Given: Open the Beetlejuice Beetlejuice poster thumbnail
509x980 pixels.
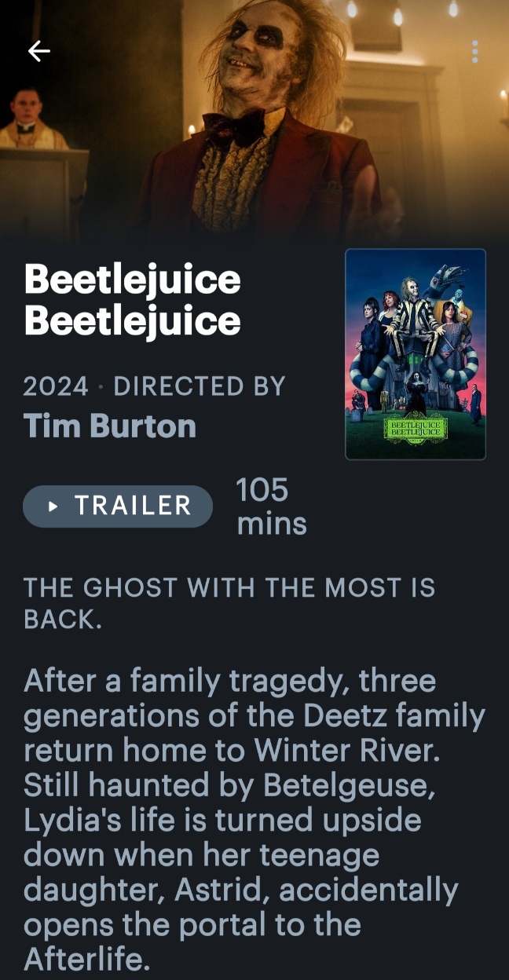Looking at the screenshot, I should tap(416, 353).
